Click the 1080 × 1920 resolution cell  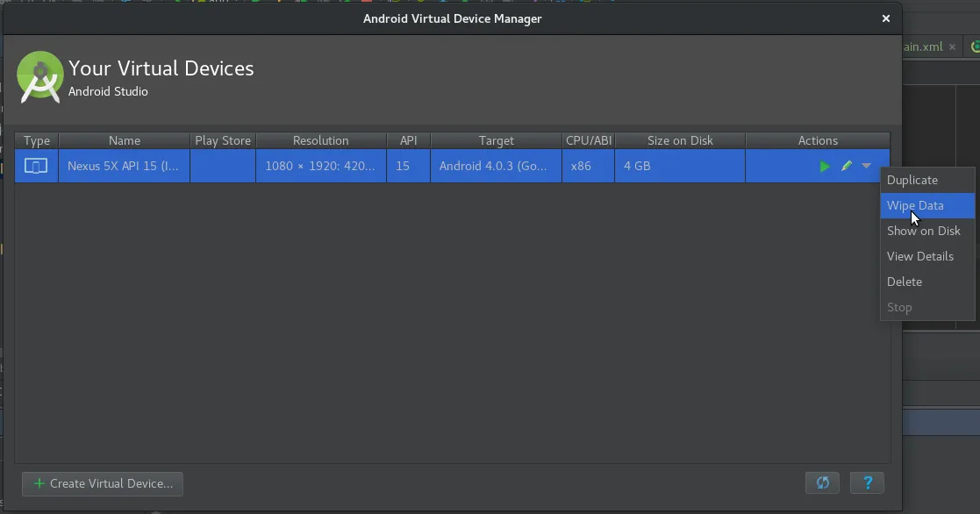pos(320,166)
